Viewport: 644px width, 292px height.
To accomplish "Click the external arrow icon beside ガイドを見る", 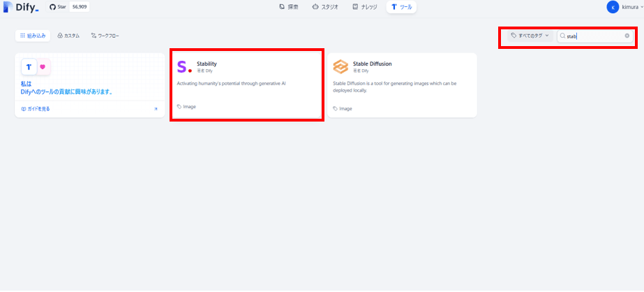I will (156, 109).
